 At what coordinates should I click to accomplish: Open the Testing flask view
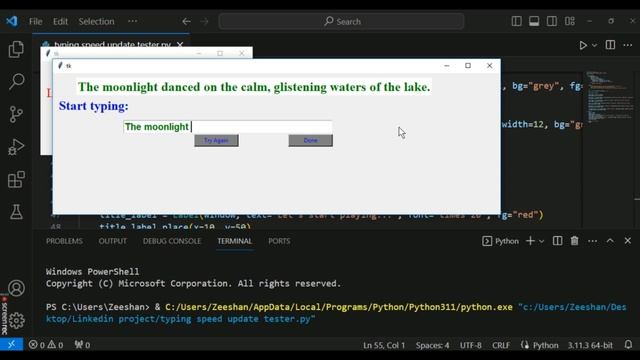tap(16, 212)
